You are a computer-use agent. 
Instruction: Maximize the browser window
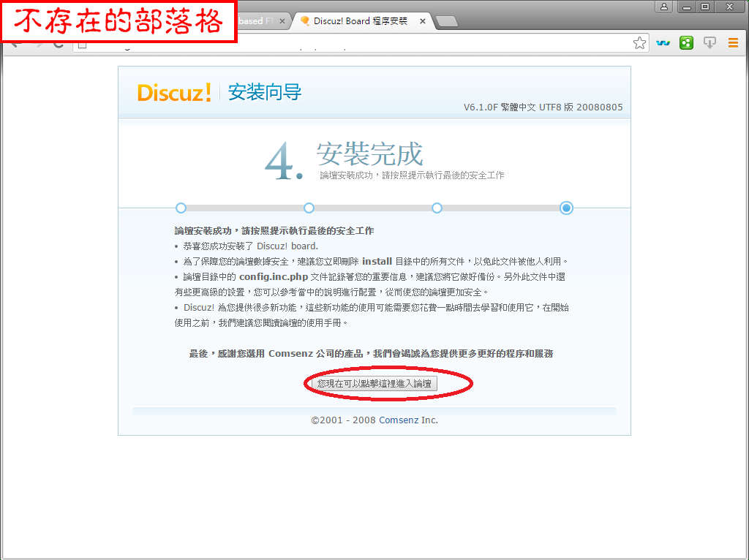click(x=705, y=7)
